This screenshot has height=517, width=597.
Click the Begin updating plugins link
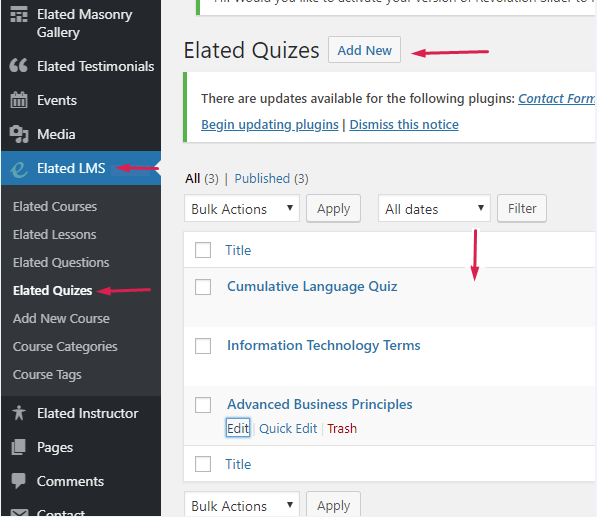coord(270,125)
